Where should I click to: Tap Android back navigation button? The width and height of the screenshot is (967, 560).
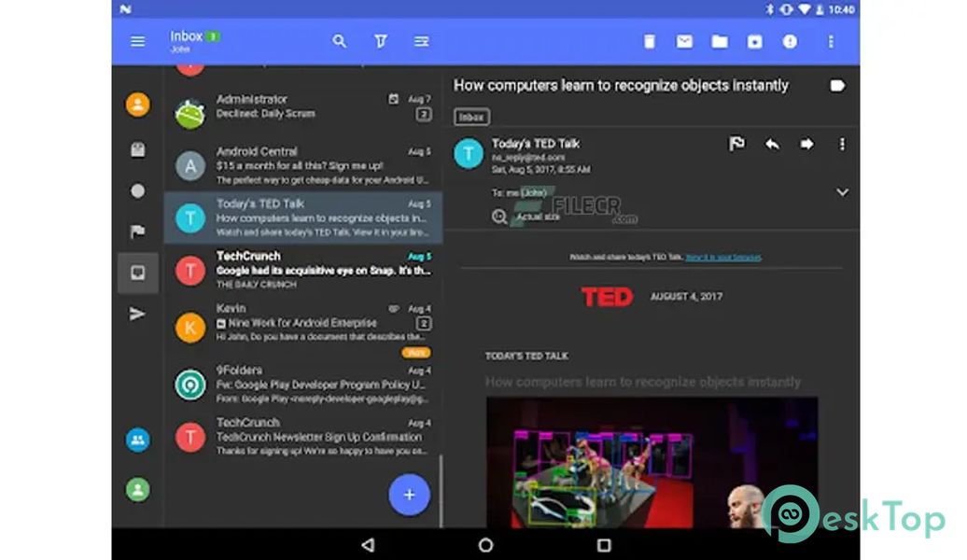click(x=368, y=544)
